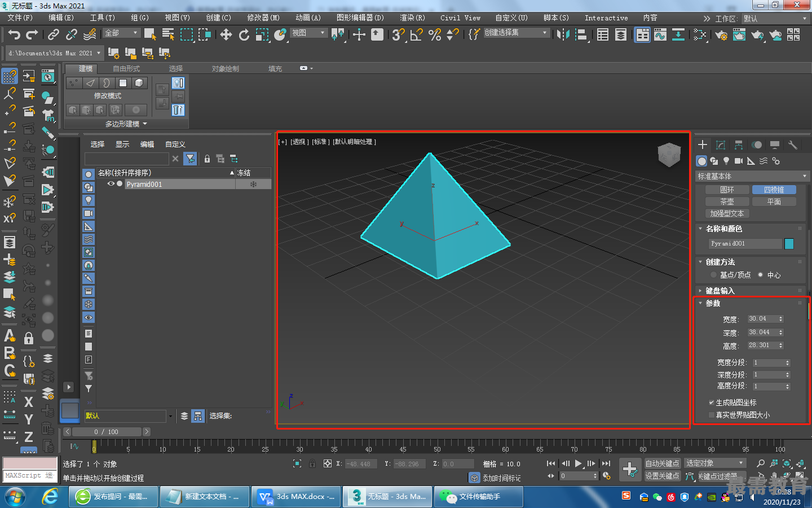812x508 pixels.
Task: Open Rendered Frame Window
Action: coord(739,35)
